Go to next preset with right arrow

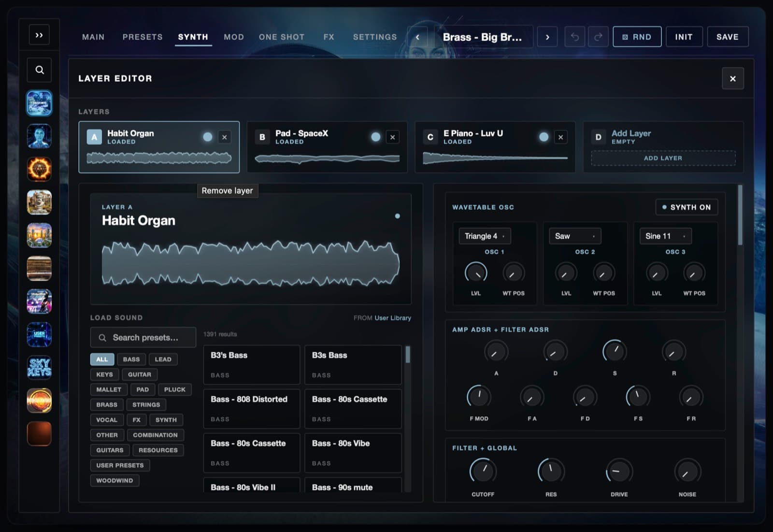click(x=547, y=37)
